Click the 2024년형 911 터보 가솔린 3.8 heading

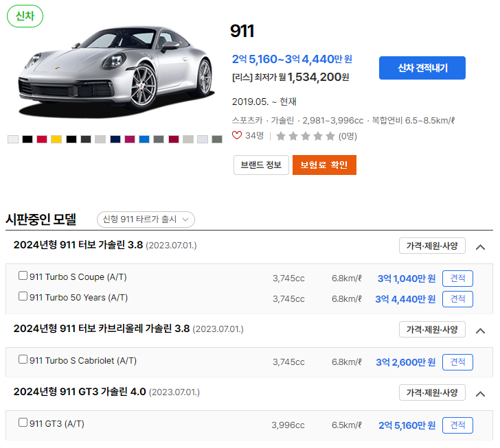[78, 245]
